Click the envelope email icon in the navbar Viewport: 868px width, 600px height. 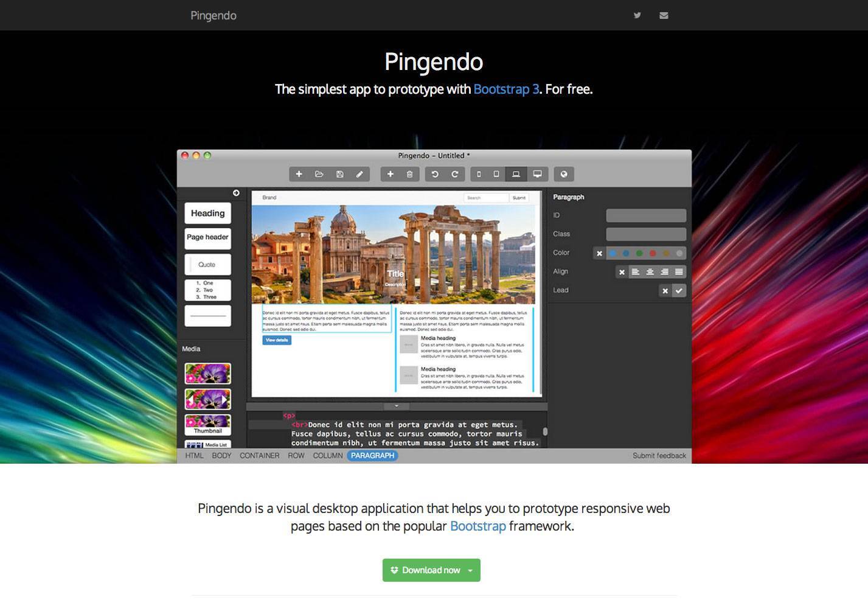(664, 15)
